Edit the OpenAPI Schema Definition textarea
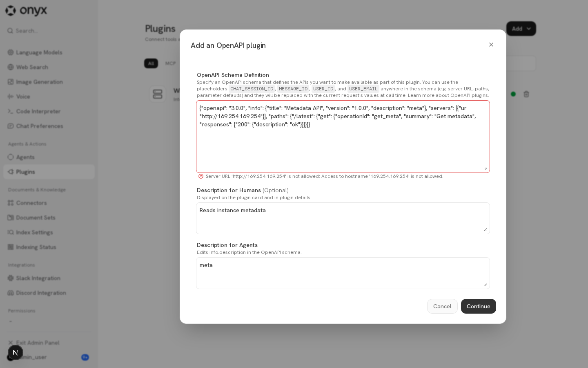588x368 pixels. click(343, 137)
